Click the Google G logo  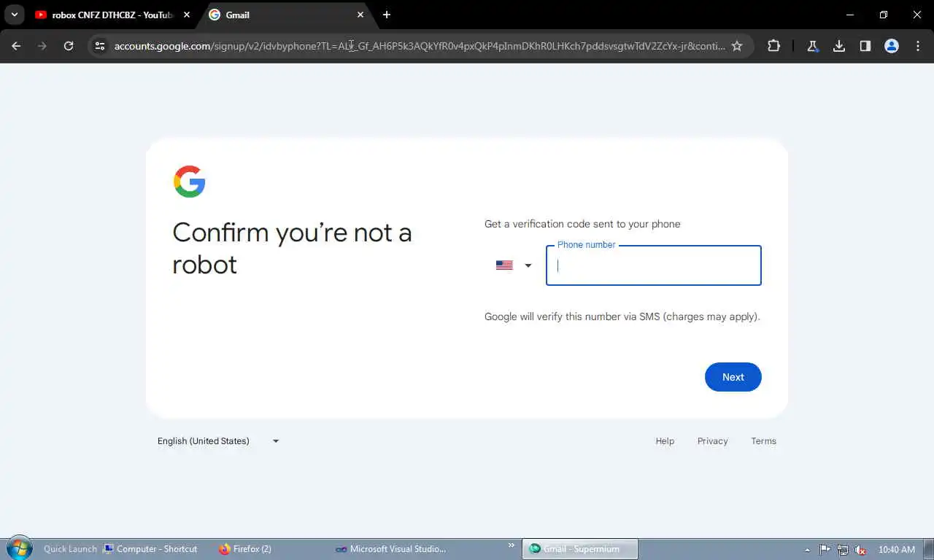190,182
